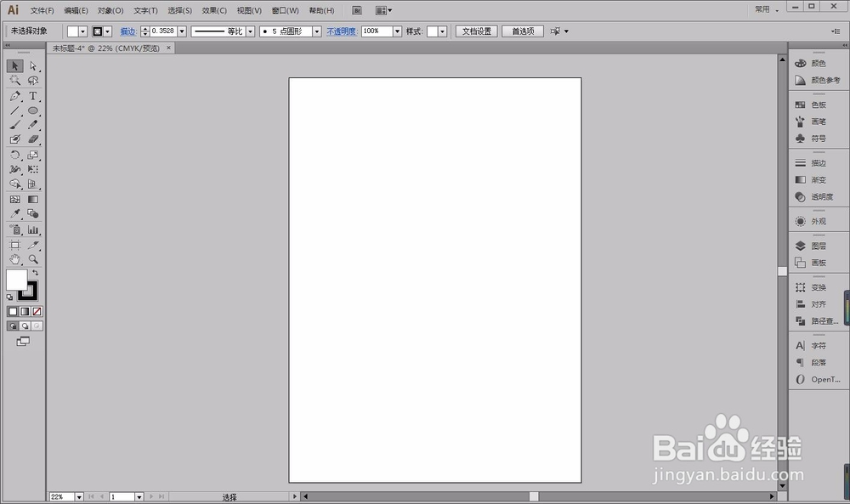Image resolution: width=850 pixels, height=504 pixels.
Task: Click the Opacity link in control bar
Action: click(342, 31)
